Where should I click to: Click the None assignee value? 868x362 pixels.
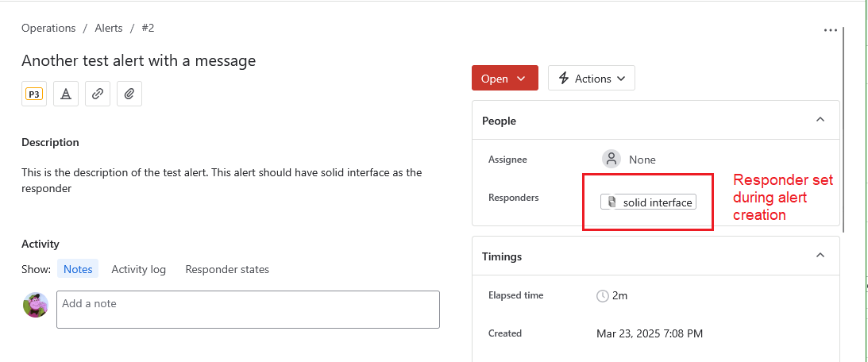point(642,160)
